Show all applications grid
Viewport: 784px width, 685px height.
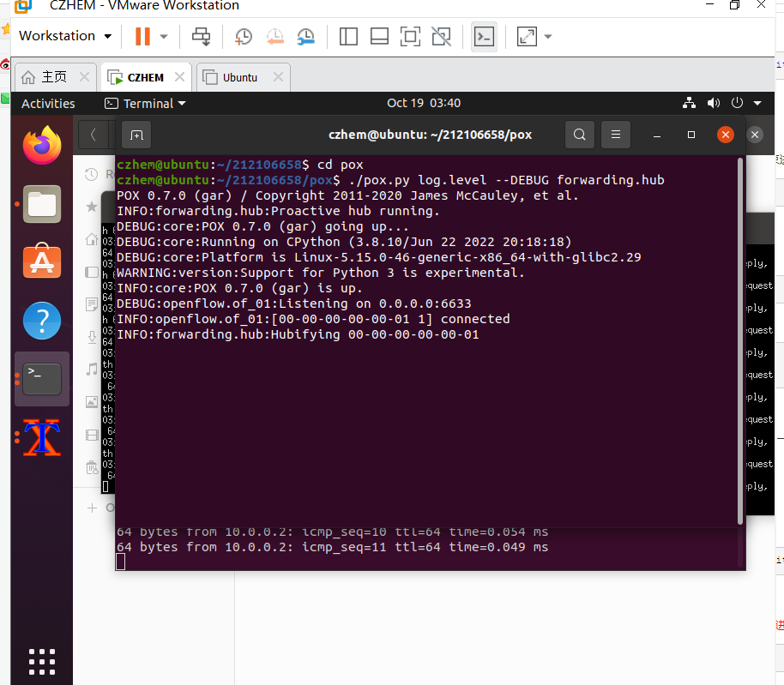click(x=42, y=662)
